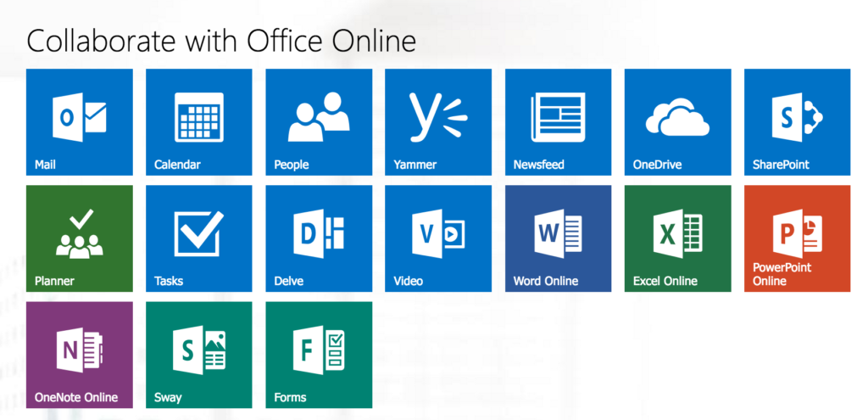Open the OneDrive cloud tile

[x=677, y=122]
